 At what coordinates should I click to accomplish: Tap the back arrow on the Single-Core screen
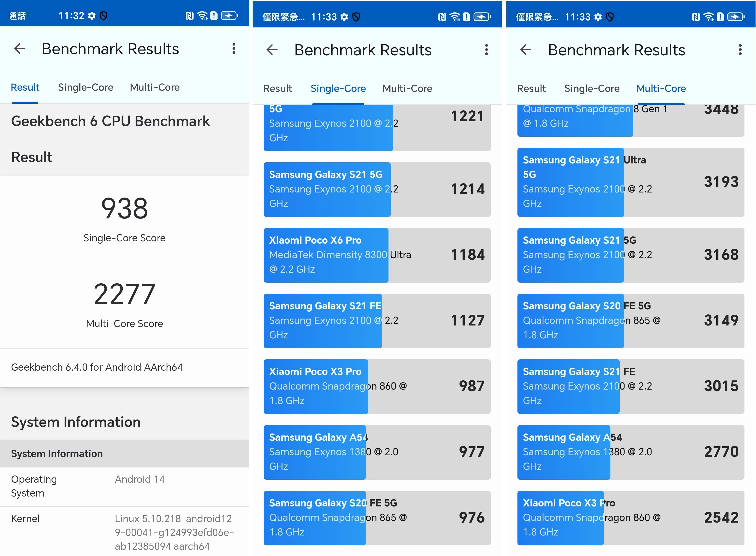click(x=272, y=50)
